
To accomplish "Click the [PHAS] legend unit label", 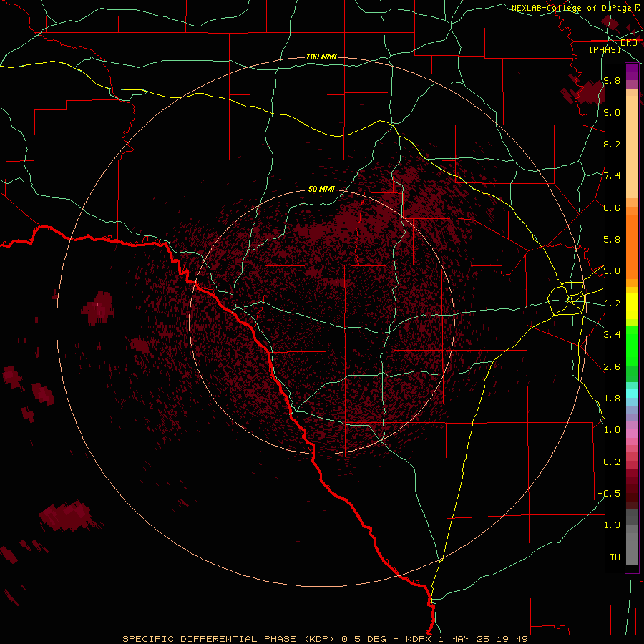I will point(605,49).
